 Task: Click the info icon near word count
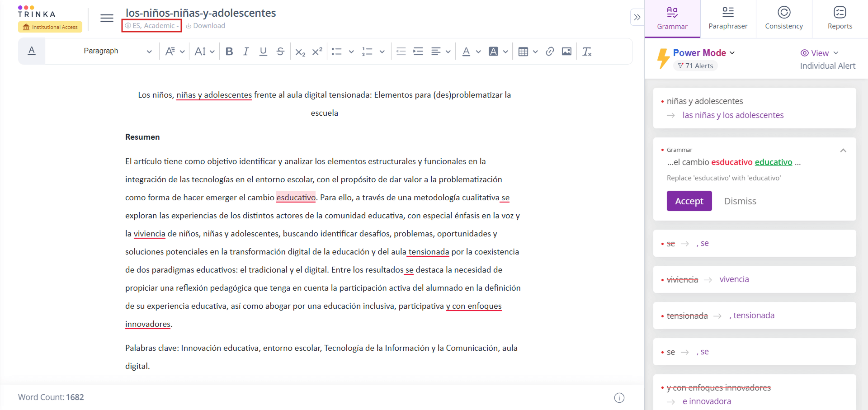tap(619, 397)
